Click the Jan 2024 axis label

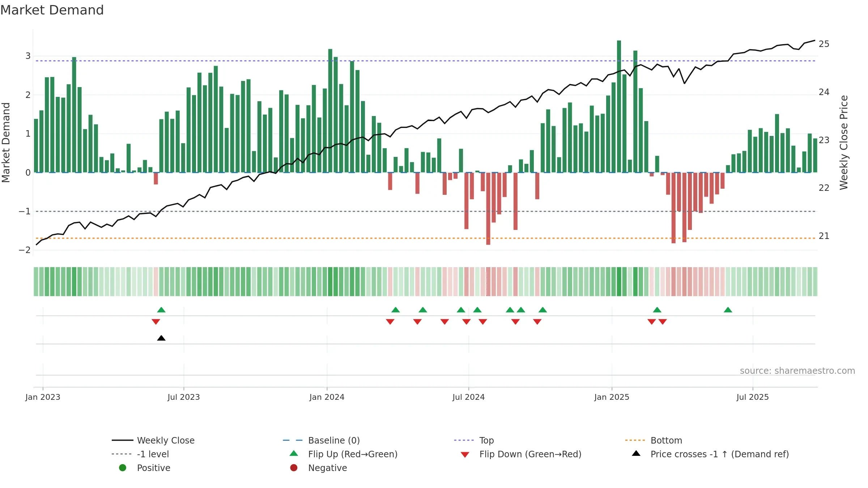tap(327, 397)
